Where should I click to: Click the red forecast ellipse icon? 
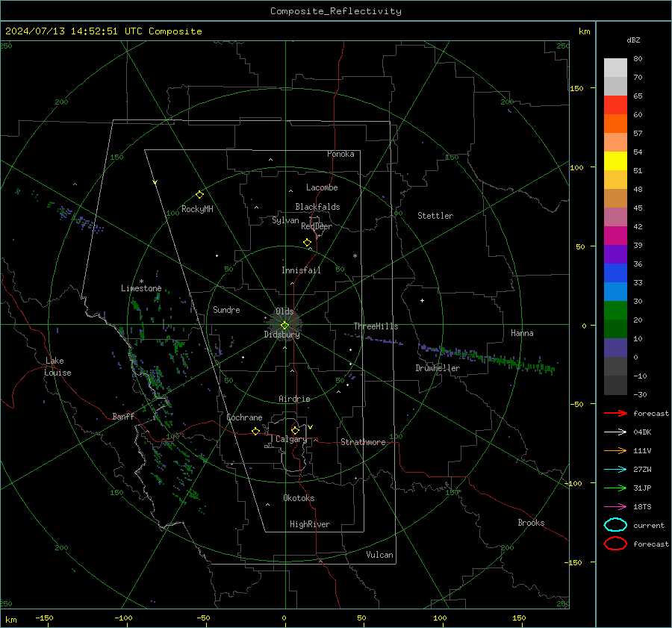tap(615, 544)
